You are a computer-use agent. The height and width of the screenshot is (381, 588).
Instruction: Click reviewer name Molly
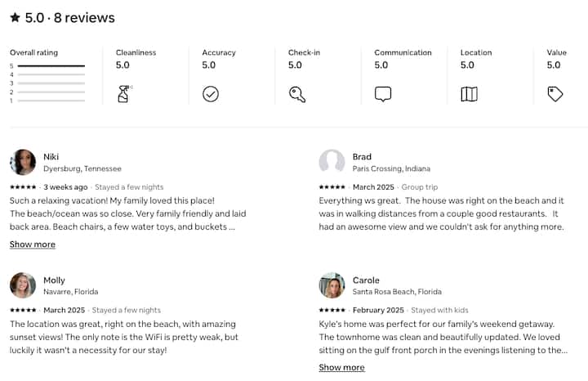coord(54,280)
